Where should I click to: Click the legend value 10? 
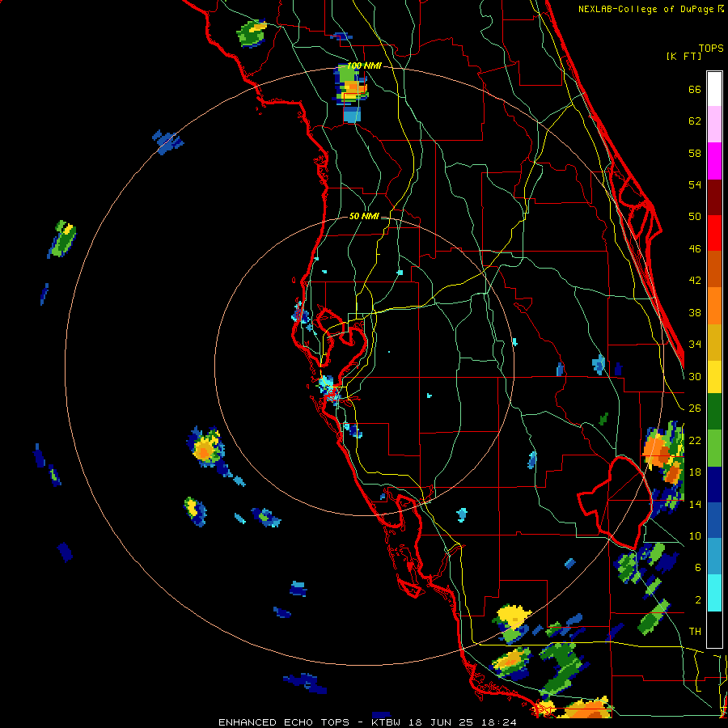(695, 536)
